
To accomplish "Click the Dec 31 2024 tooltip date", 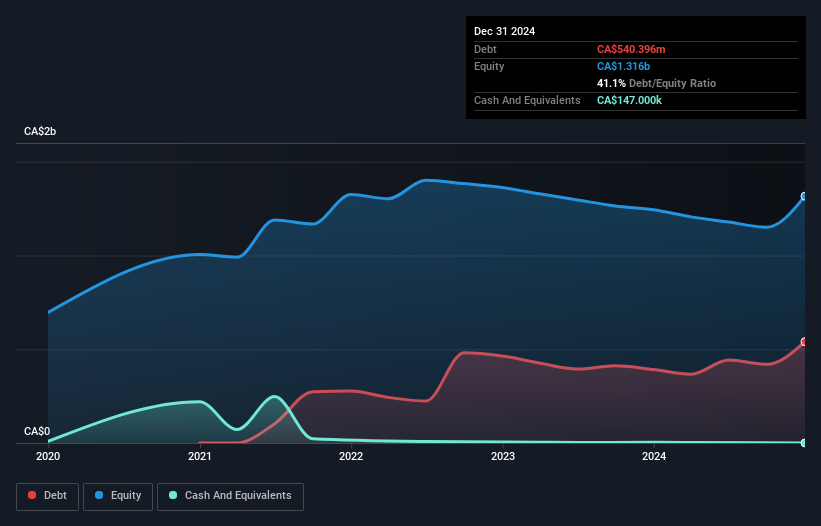I will pyautogui.click(x=504, y=31).
